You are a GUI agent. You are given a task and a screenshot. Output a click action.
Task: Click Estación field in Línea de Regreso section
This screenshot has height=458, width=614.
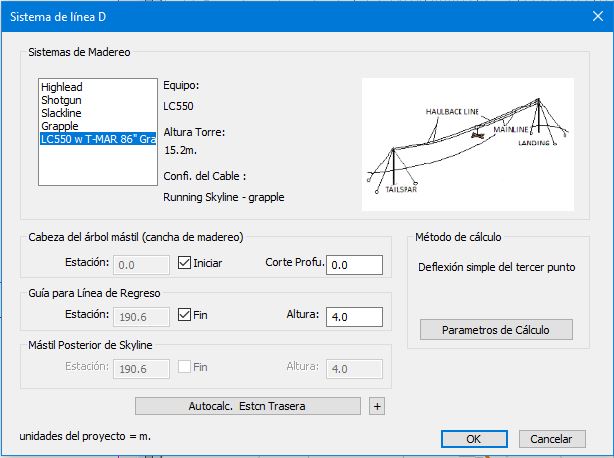pyautogui.click(x=141, y=316)
